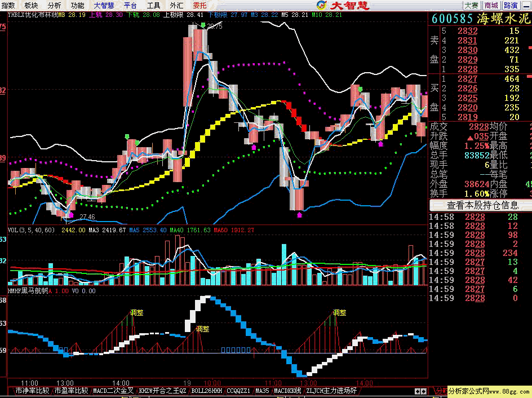532x398 pixels.
Task: Open the 委托 trading menu
Action: [x=200, y=6]
